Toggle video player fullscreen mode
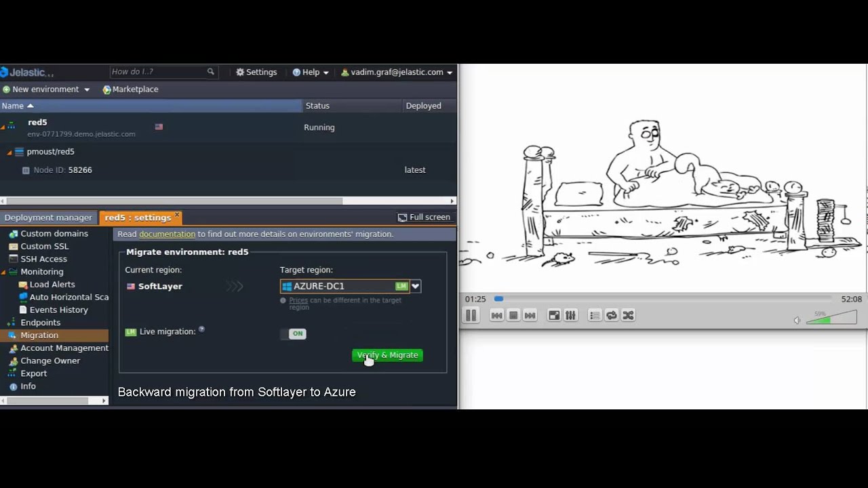The height and width of the screenshot is (488, 868). [554, 315]
